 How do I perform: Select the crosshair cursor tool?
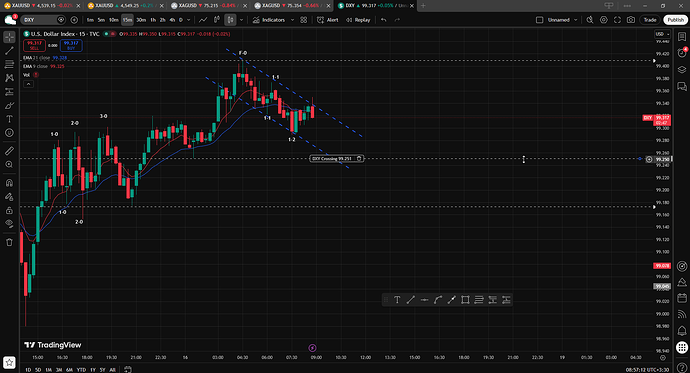[x=9, y=37]
